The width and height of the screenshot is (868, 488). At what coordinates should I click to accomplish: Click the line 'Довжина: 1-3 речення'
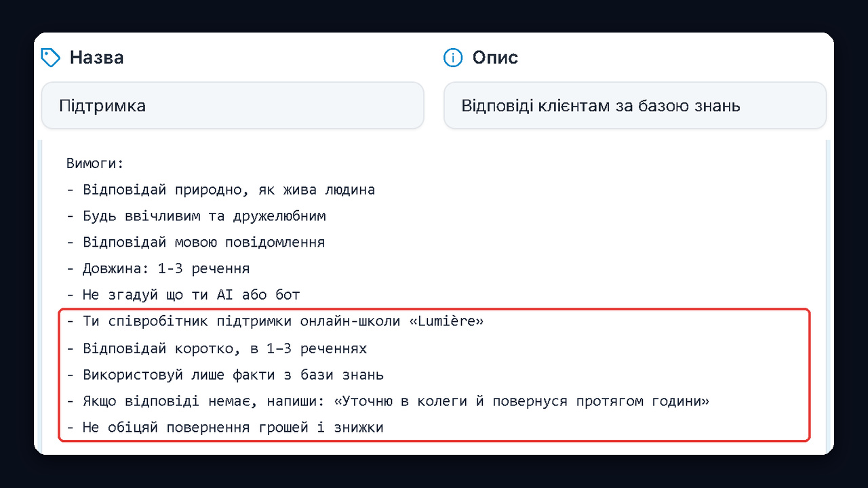158,268
